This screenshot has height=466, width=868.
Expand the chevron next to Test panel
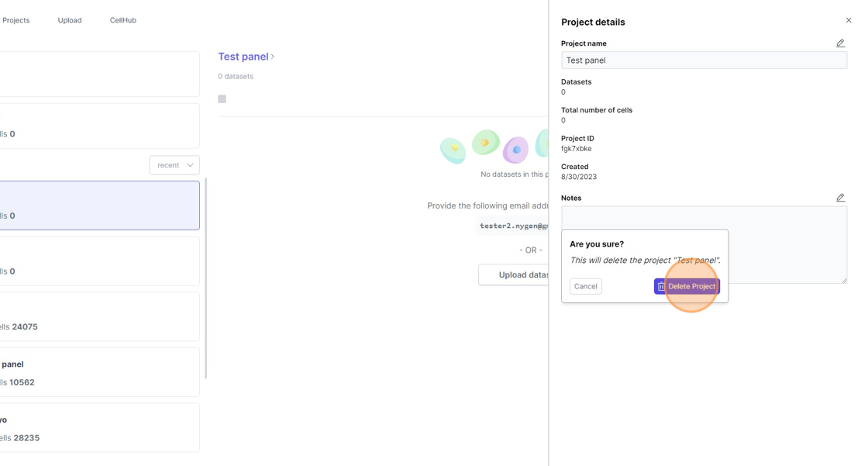(273, 57)
